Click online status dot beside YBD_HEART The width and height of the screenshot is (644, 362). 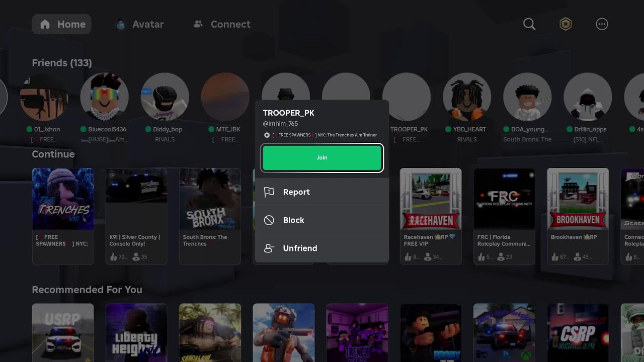pos(449,129)
